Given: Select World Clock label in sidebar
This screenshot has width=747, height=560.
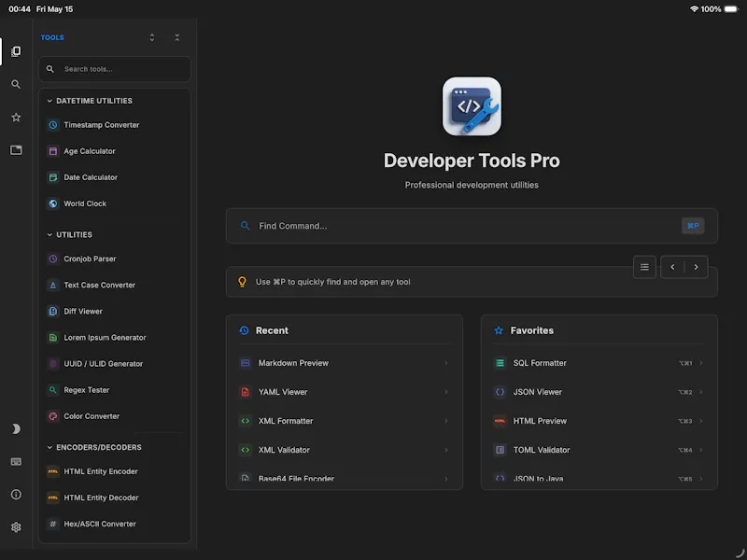Looking at the screenshot, I should point(85,203).
